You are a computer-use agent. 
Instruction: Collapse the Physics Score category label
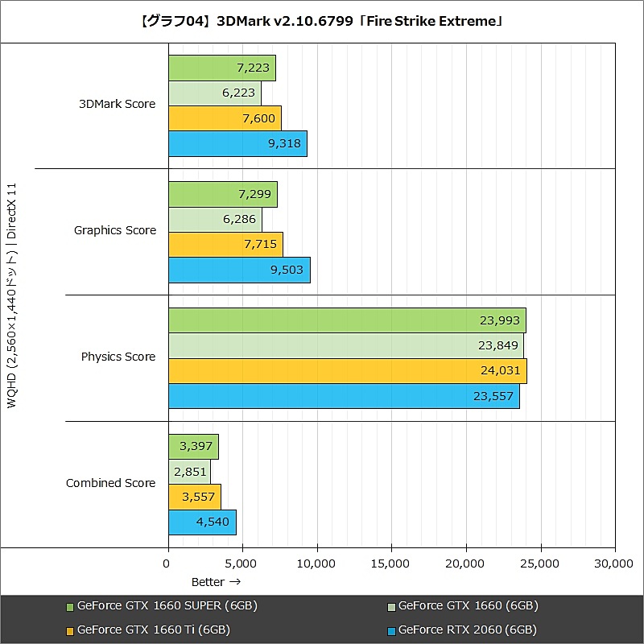pos(118,357)
